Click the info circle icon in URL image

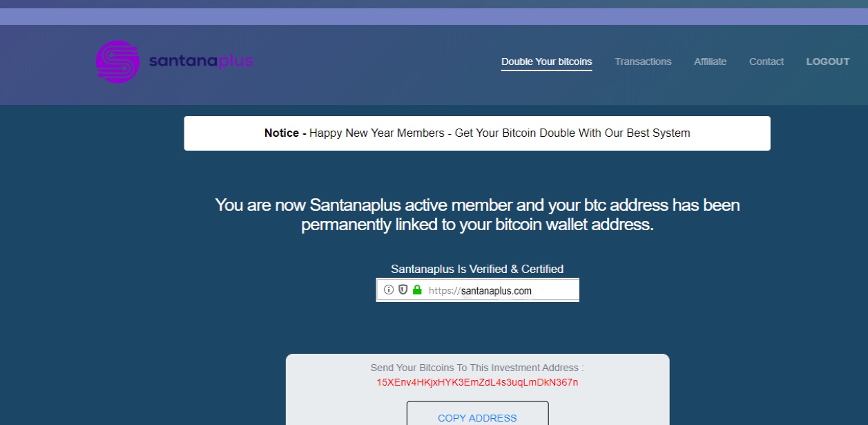(389, 290)
